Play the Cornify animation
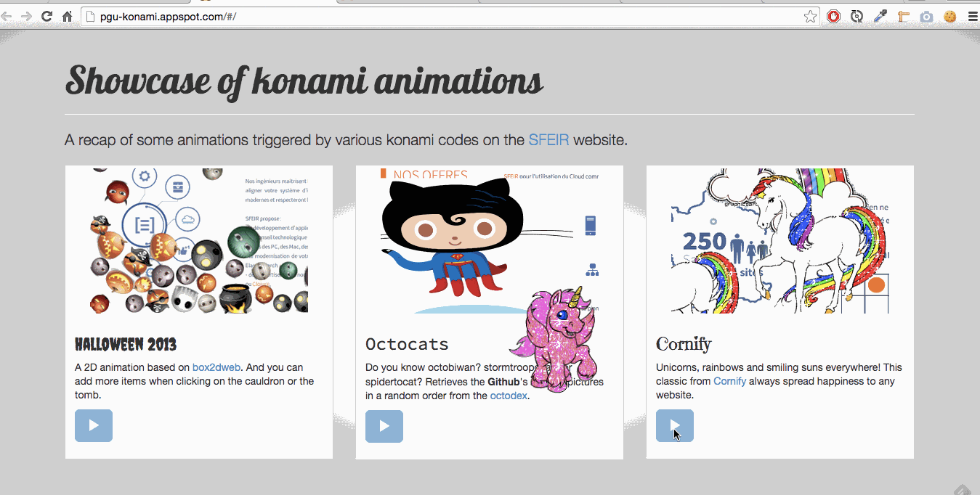Image resolution: width=980 pixels, height=495 pixels. pyautogui.click(x=675, y=425)
